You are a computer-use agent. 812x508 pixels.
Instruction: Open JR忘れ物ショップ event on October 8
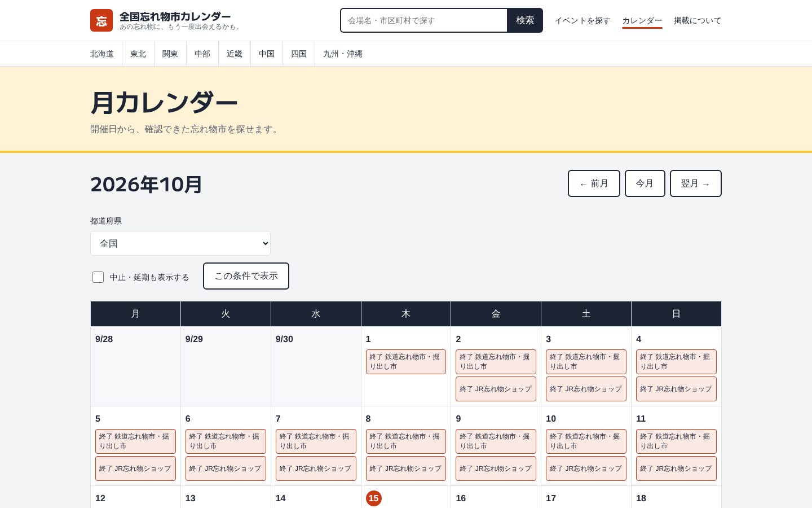(x=406, y=468)
